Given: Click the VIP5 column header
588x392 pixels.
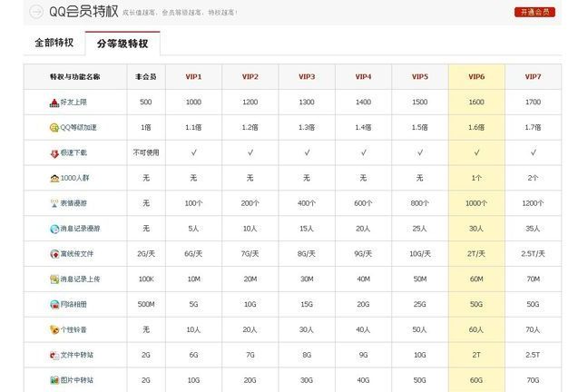Looking at the screenshot, I should (420, 76).
